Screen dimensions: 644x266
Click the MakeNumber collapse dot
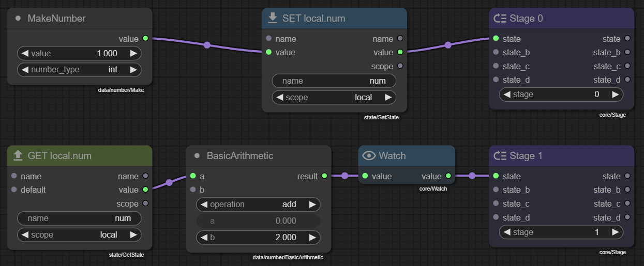pos(18,19)
